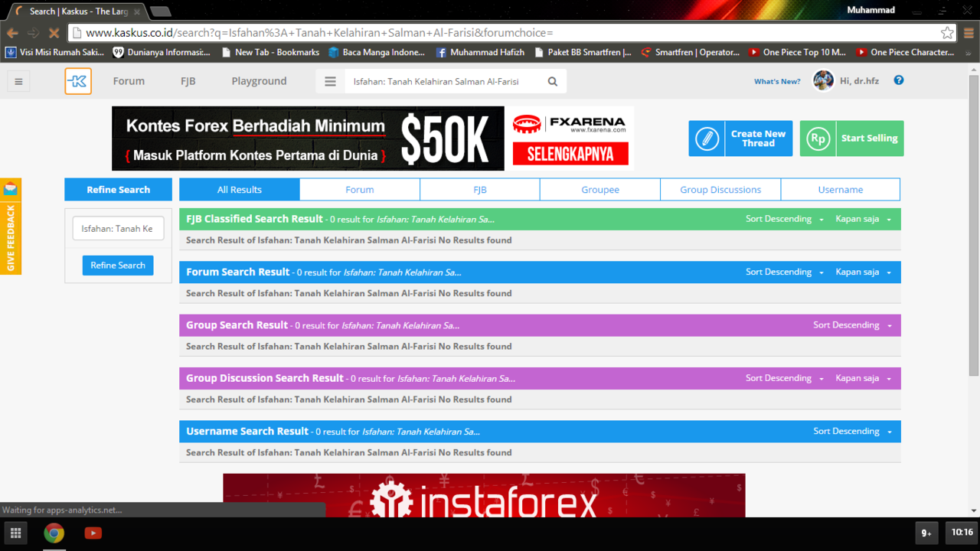
Task: Open the dr.hfz user avatar
Action: (823, 80)
